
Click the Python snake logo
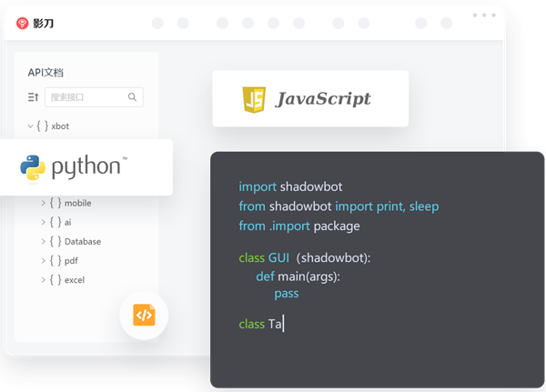point(33,167)
